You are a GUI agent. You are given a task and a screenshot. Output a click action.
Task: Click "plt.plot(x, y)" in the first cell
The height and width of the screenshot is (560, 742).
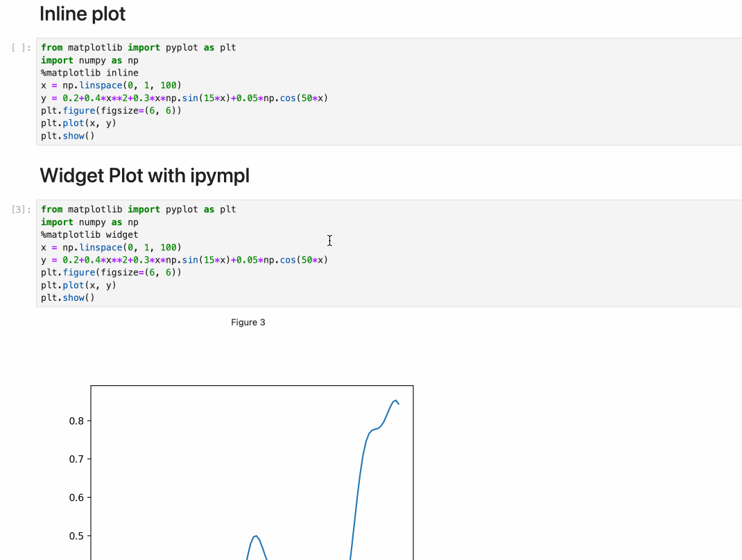point(78,123)
